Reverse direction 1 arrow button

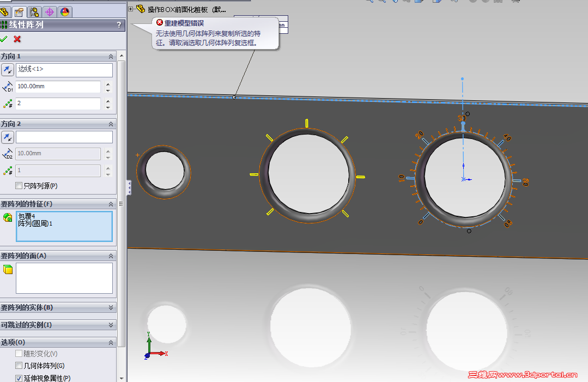(7, 70)
